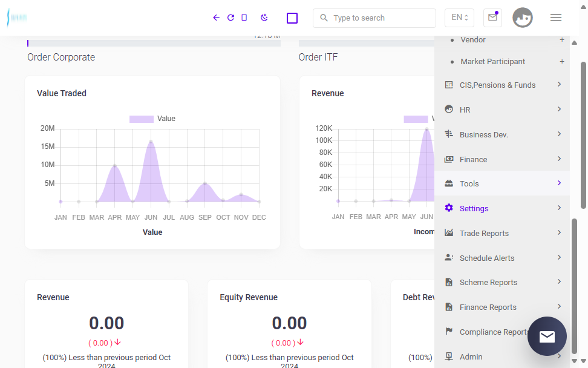Click the refresh icon in header
588x368 pixels.
230,18
